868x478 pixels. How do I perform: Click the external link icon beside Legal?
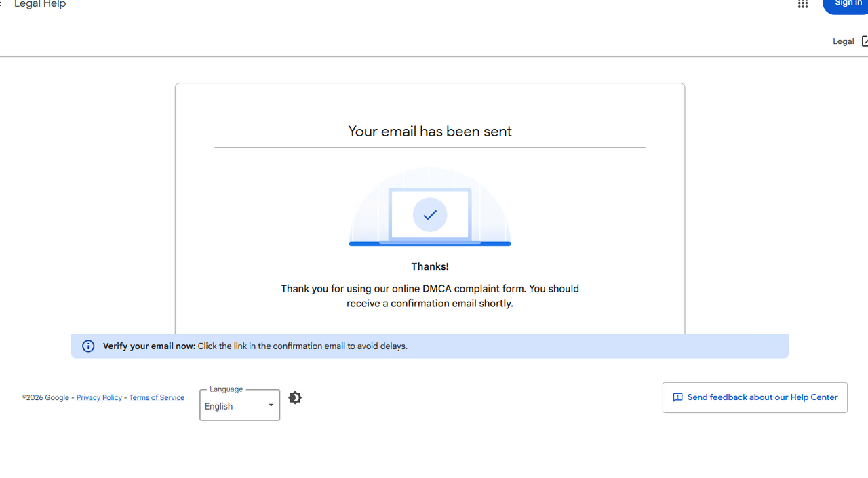[864, 41]
